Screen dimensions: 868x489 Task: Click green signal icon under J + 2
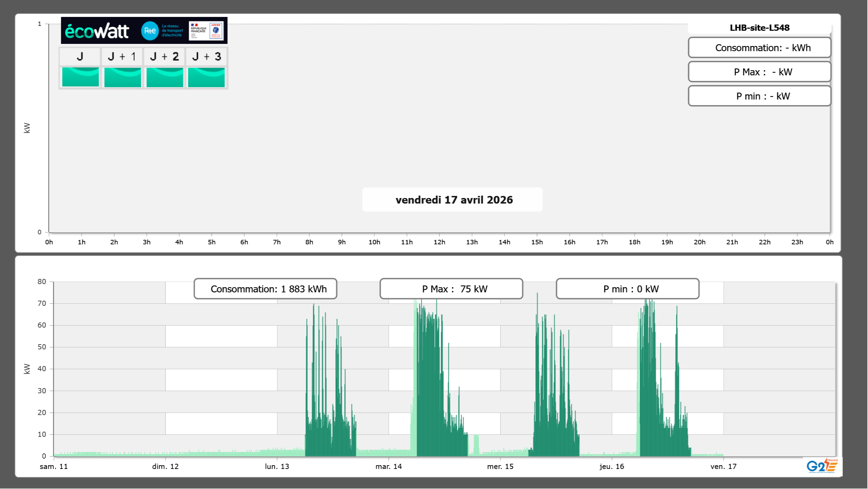pyautogui.click(x=165, y=77)
